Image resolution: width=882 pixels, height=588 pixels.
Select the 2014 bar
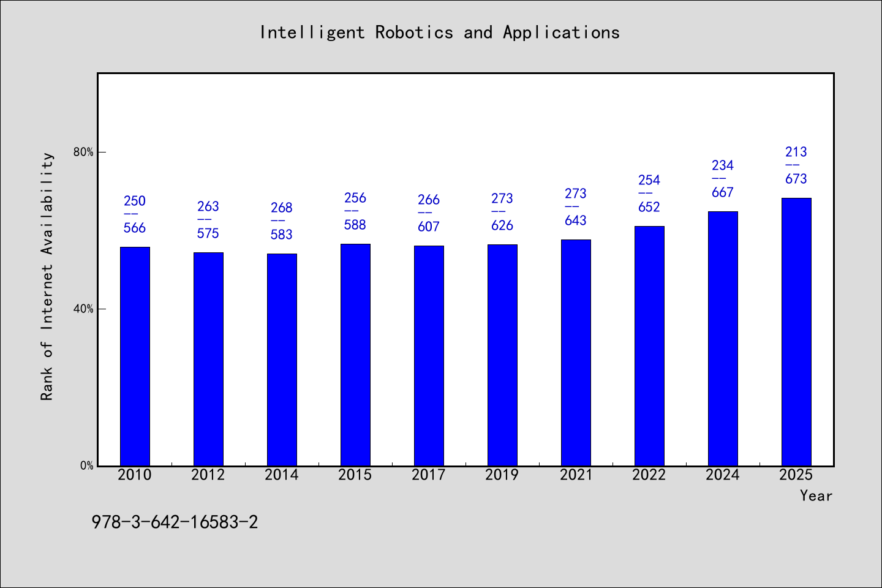click(282, 360)
